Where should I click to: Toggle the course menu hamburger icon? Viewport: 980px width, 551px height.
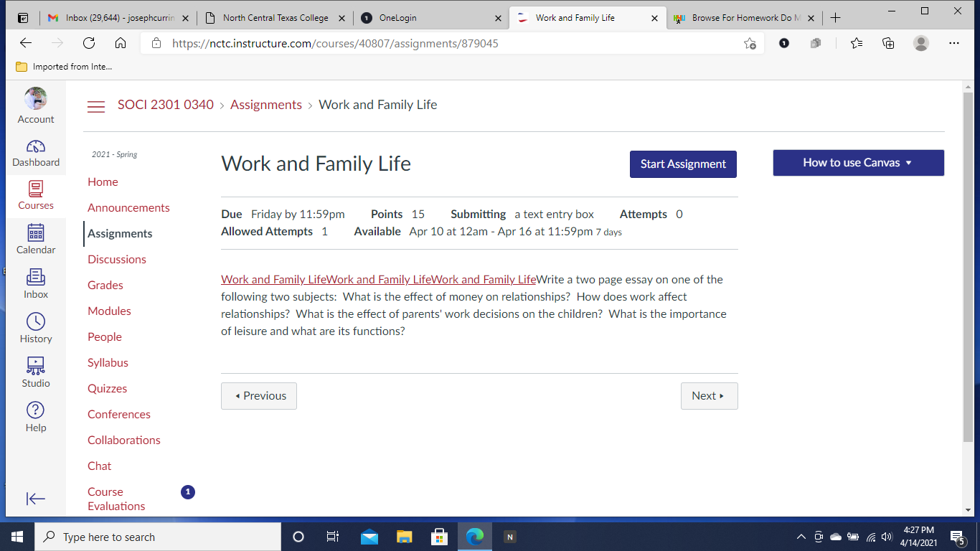click(96, 106)
